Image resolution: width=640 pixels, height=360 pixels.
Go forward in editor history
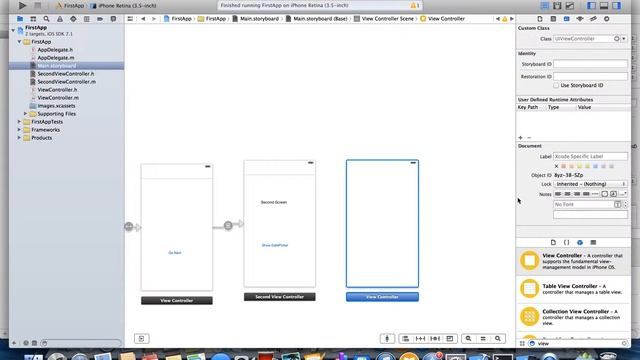pos(153,19)
